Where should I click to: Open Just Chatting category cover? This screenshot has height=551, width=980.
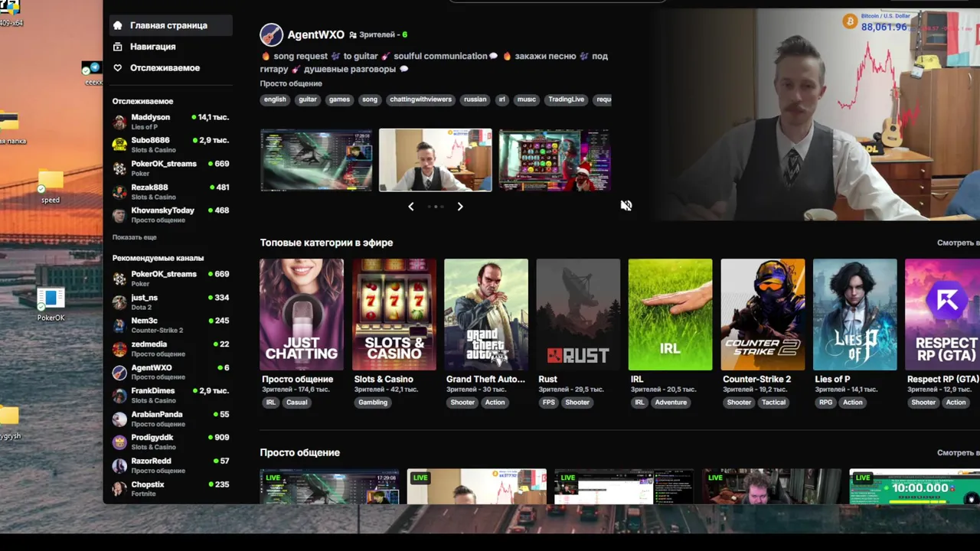(x=302, y=315)
